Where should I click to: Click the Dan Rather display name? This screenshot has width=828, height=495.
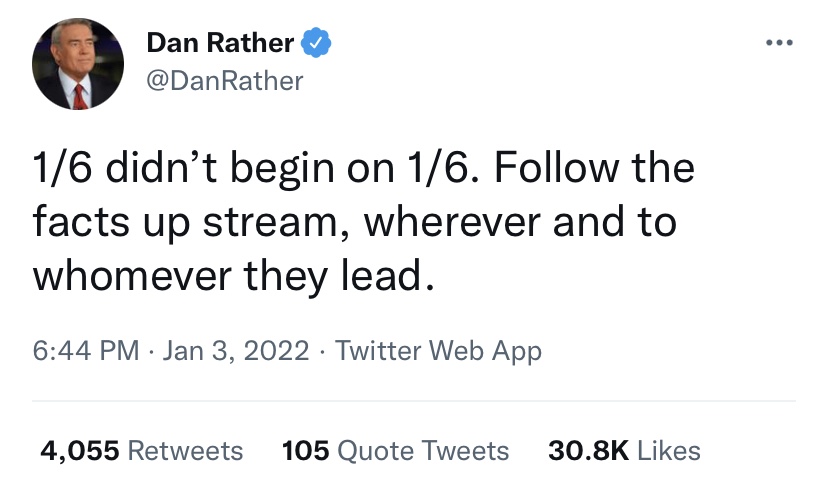click(220, 43)
